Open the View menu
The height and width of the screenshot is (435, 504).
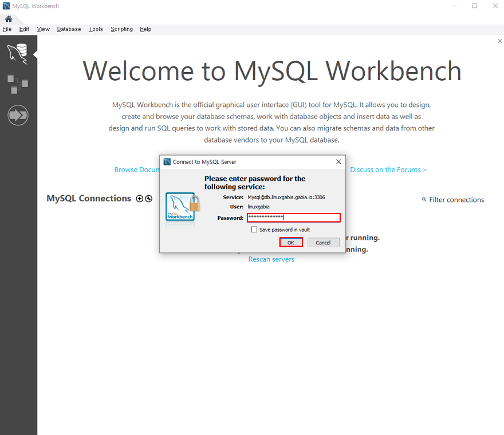(x=43, y=29)
